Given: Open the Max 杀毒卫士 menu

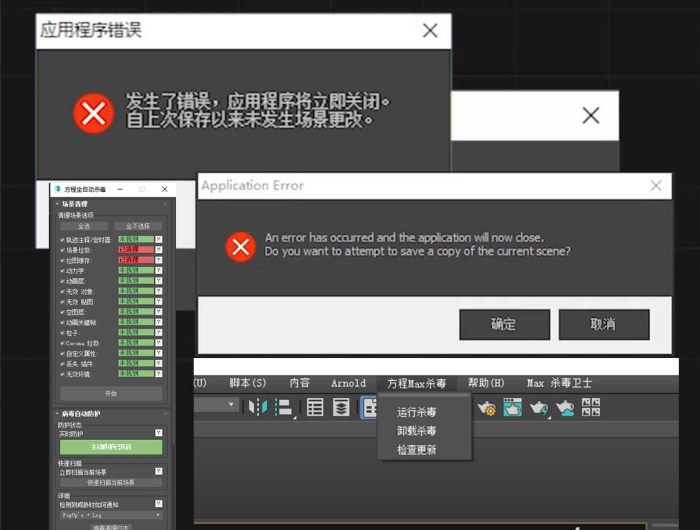Looking at the screenshot, I should tap(559, 383).
